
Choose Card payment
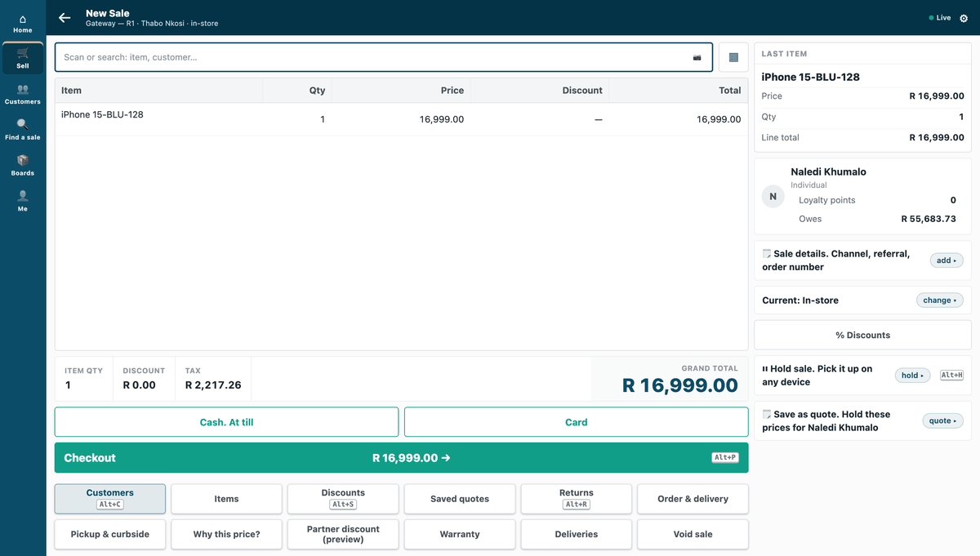(x=577, y=422)
